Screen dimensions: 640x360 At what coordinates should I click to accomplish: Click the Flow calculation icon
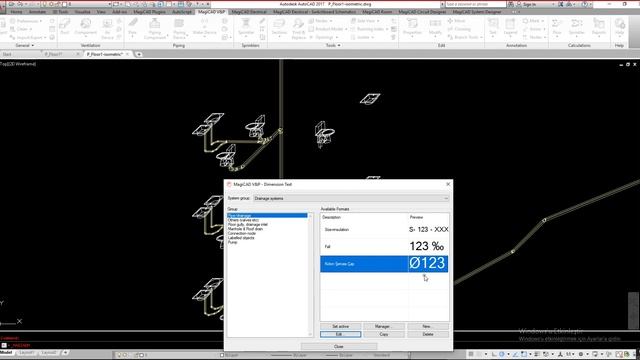coord(557,27)
